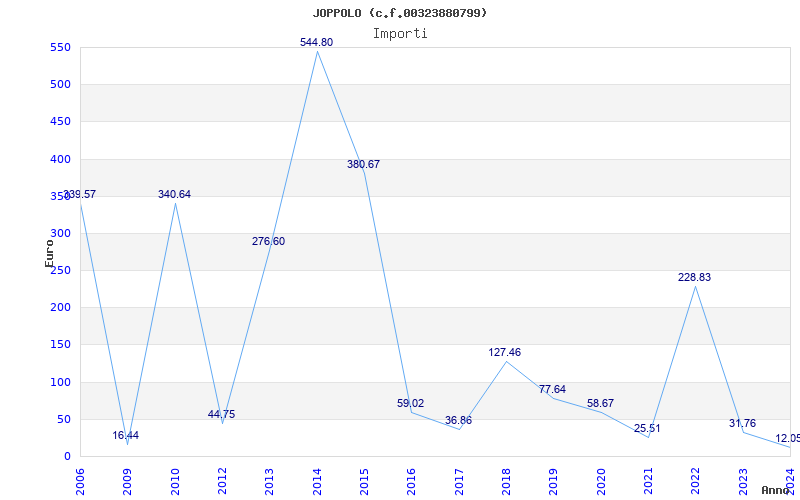Click the 2021 x-axis year label
800x500 pixels.
[648, 482]
